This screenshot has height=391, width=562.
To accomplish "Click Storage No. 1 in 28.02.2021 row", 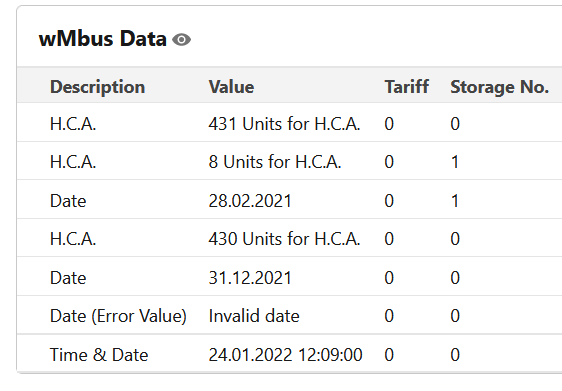I will point(455,201).
